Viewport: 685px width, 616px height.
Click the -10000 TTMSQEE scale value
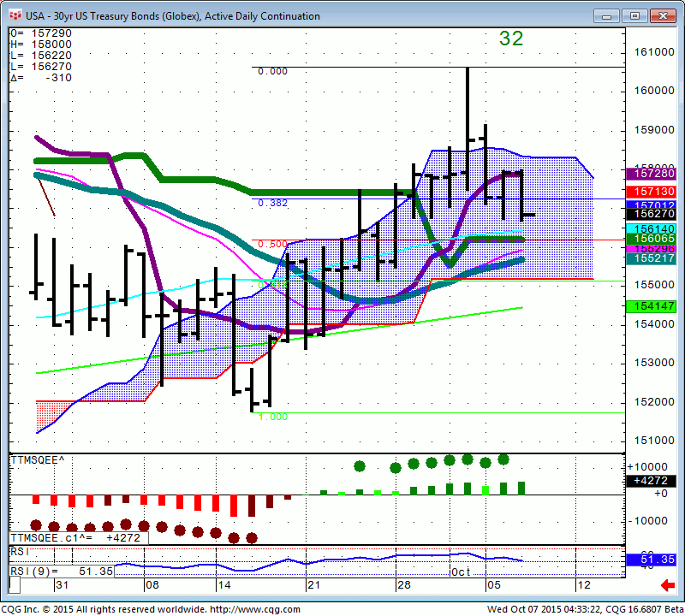(647, 521)
